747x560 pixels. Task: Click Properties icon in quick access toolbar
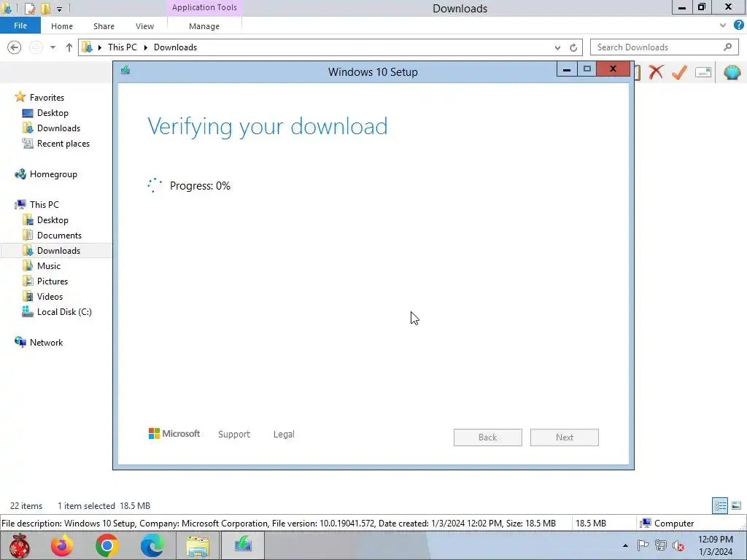point(29,8)
